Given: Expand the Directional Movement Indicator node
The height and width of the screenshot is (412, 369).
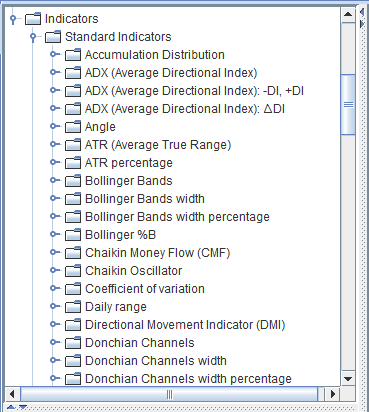Looking at the screenshot, I should point(54,324).
